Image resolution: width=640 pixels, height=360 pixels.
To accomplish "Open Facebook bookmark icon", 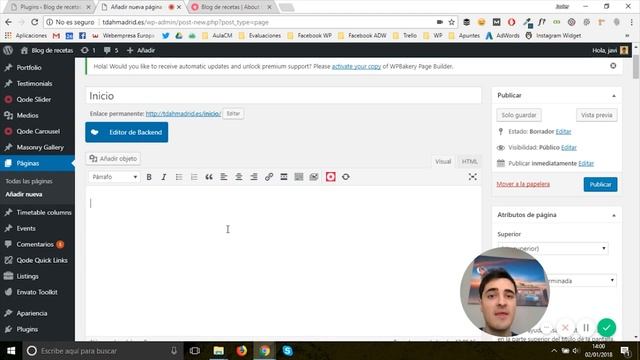I will click(82, 36).
